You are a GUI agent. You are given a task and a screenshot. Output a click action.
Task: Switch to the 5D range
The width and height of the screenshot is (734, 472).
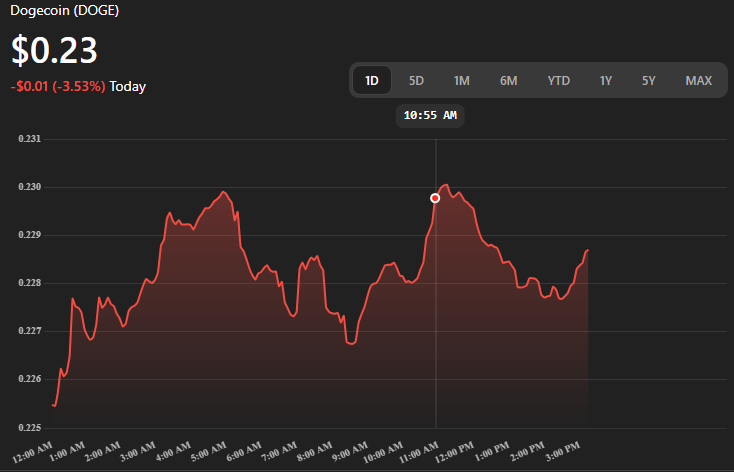[416, 80]
